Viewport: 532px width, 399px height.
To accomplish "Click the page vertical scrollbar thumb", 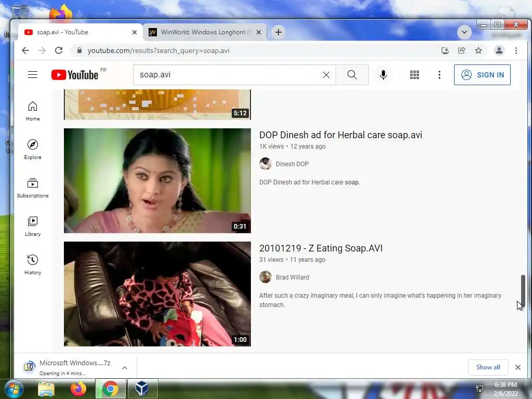I will point(523,290).
